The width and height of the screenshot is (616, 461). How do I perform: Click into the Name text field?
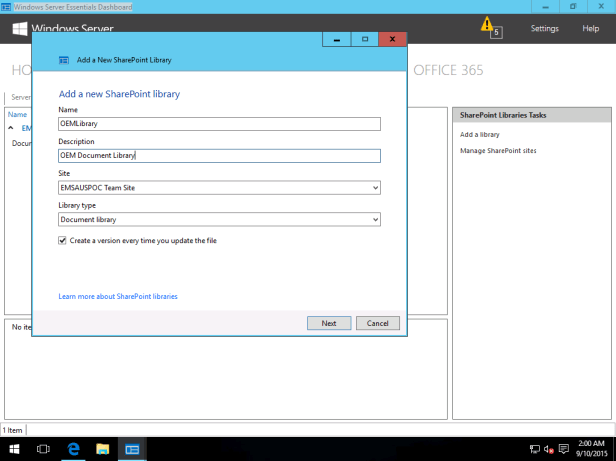point(220,124)
